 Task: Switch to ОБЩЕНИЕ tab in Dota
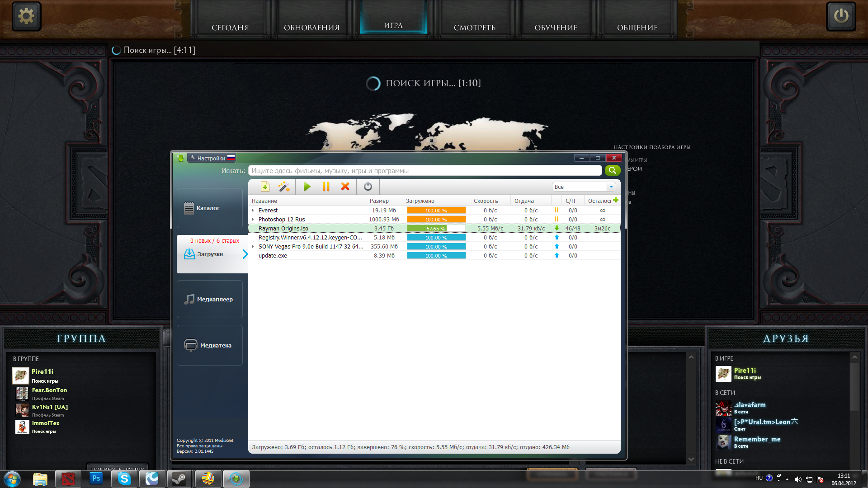(637, 28)
